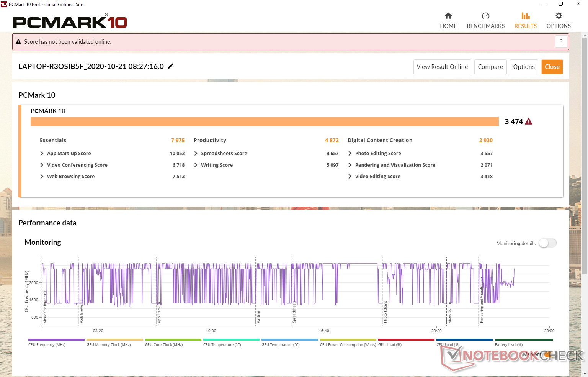Click the alert icon in validation banner

point(18,42)
